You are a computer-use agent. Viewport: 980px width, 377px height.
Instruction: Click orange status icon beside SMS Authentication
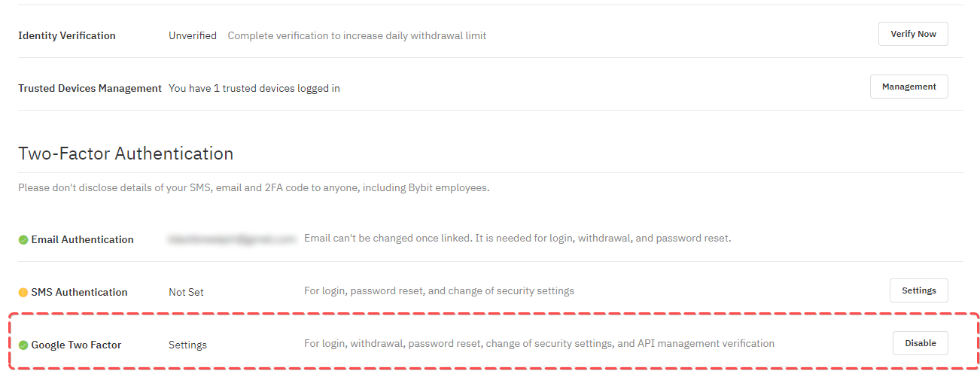point(23,293)
